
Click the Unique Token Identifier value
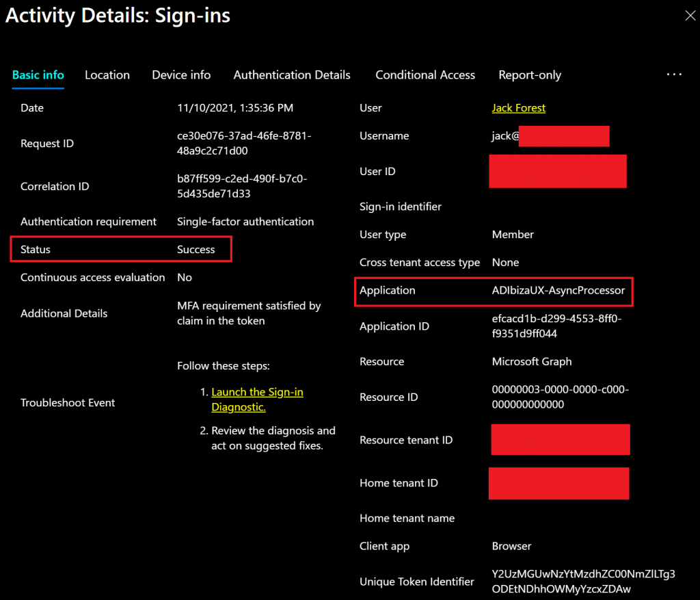584,582
